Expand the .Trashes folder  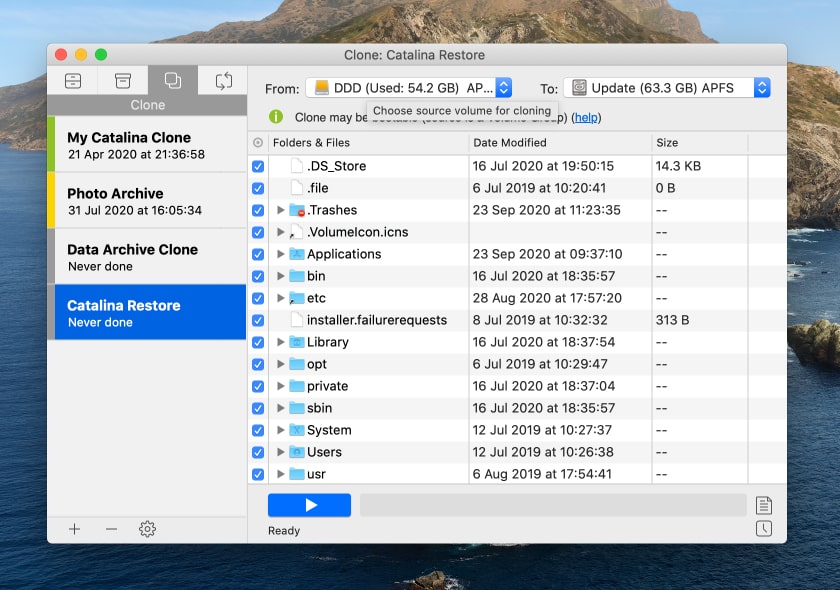tap(280, 210)
